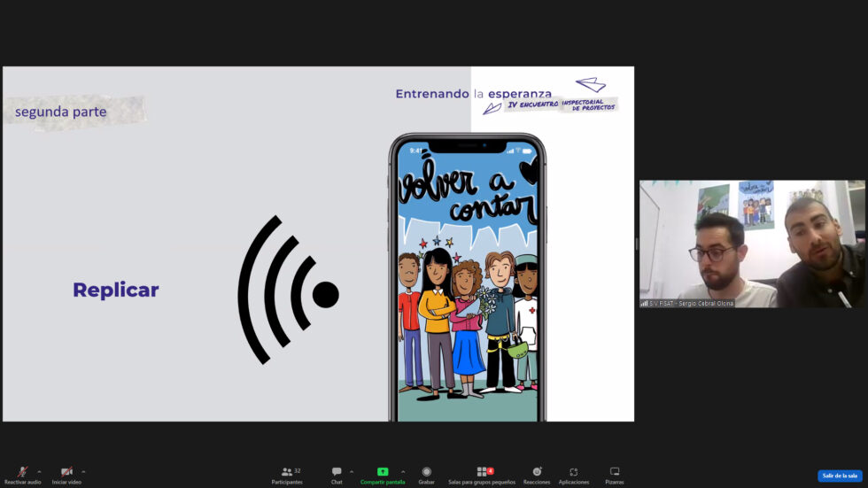This screenshot has width=868, height=488.
Task: Select the speaker video thumbnail
Action: [751, 244]
